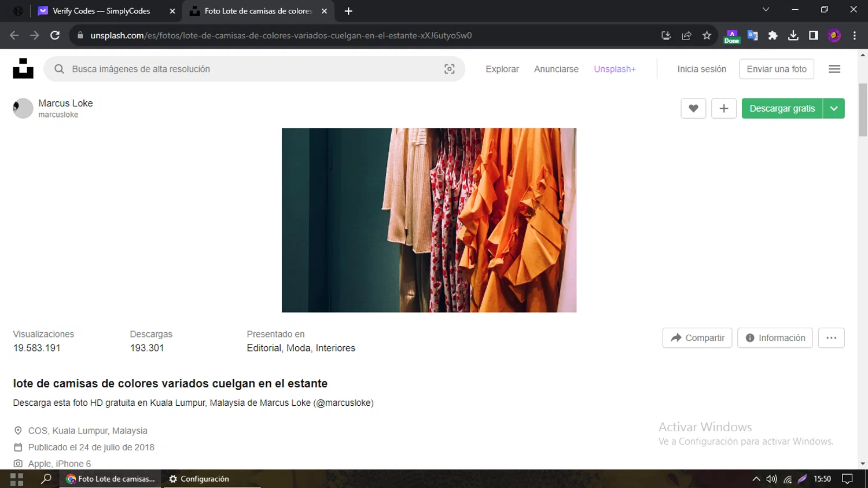Viewport: 868px width, 488px height.
Task: Open Chrome three-dot menu
Action: coord(855,35)
